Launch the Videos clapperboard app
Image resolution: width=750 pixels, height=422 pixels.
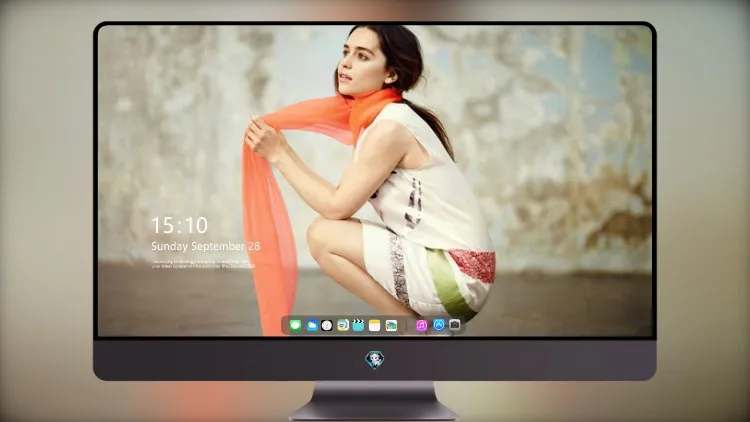tap(358, 326)
